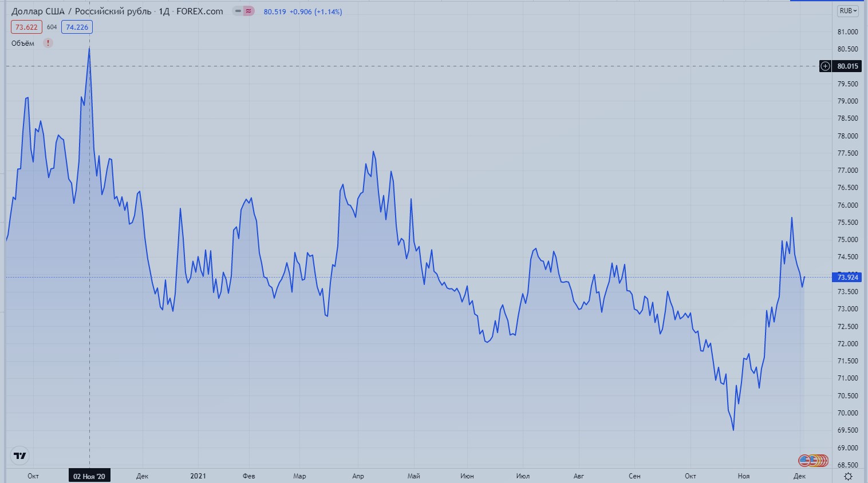Click the 77.000 price scale label
Image resolution: width=868 pixels, height=483 pixels.
847,171
